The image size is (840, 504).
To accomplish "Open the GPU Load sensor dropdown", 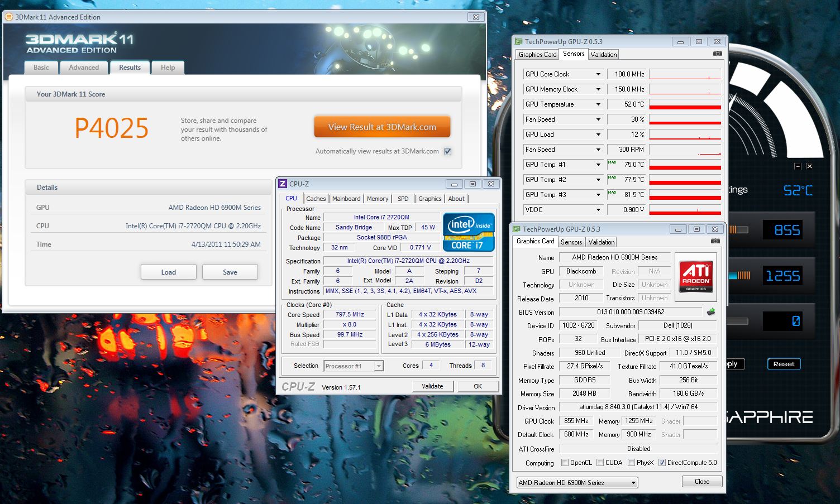I will tap(598, 135).
